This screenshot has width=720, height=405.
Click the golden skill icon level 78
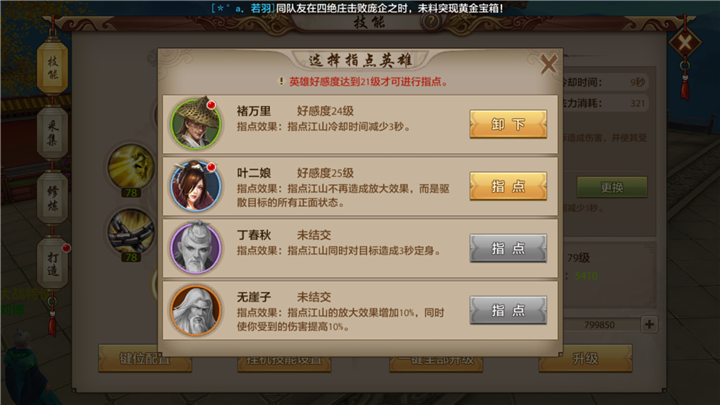(131, 166)
